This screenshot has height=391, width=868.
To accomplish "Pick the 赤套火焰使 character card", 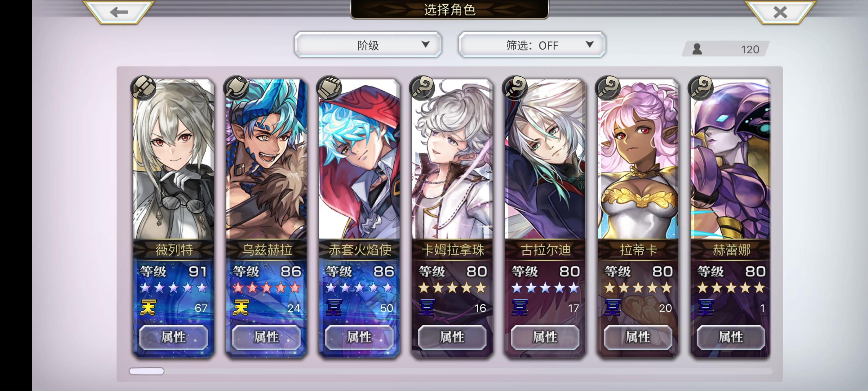I will pyautogui.click(x=359, y=218).
